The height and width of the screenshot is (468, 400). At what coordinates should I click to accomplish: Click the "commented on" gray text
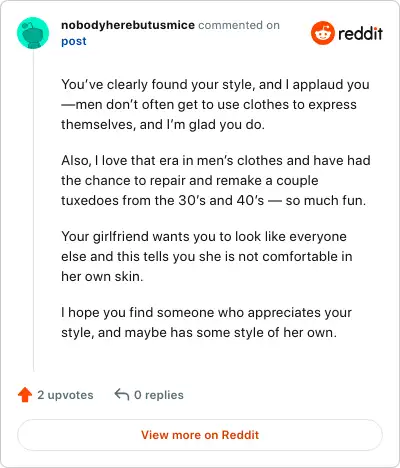pyautogui.click(x=239, y=25)
